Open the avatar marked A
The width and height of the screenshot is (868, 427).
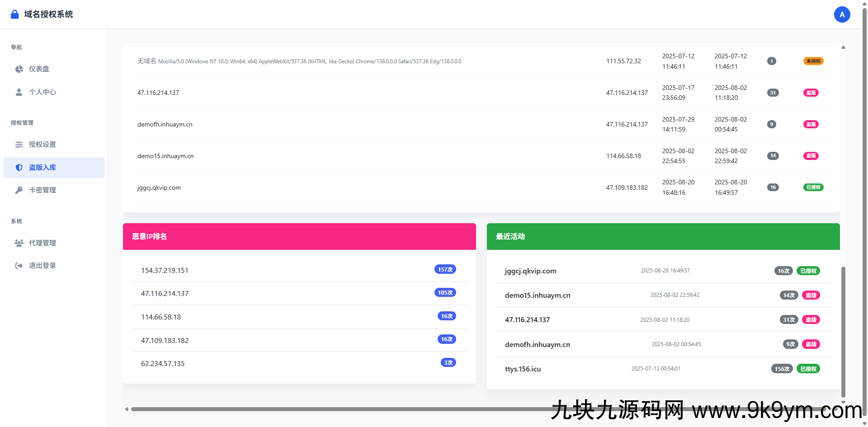click(842, 14)
